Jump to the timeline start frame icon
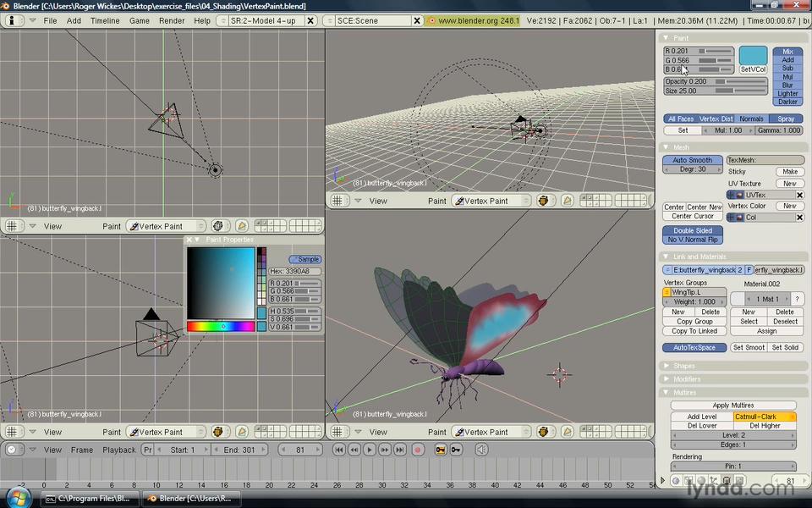 338,450
